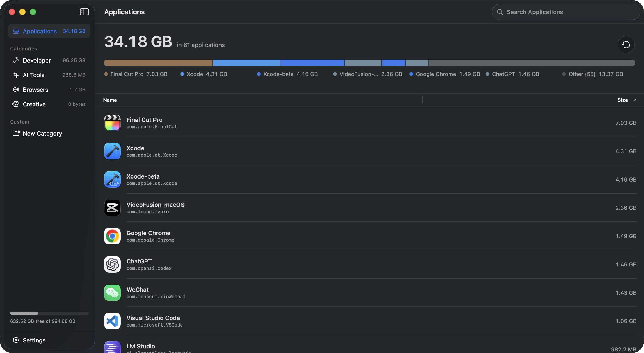Screen dimensions: 644x353
Task: Click the VideoFusion 2.36 GB legend entry
Action: 367,74
